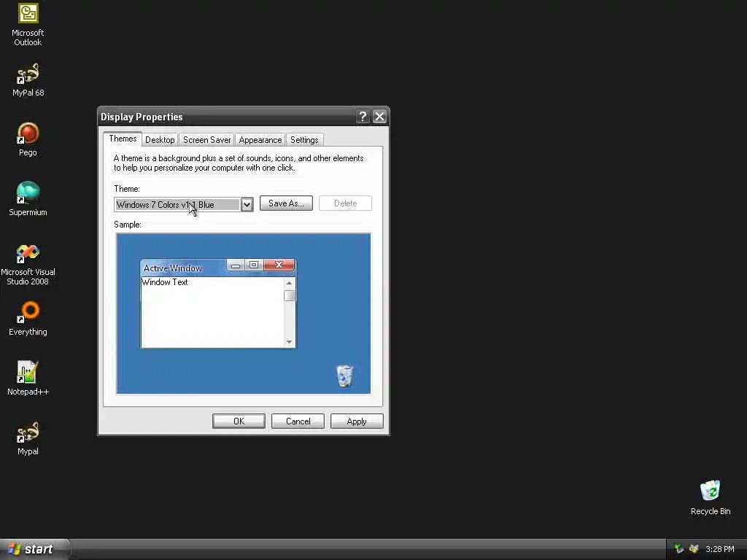Click the greyed-out Delete button
747x560 pixels.
point(345,203)
